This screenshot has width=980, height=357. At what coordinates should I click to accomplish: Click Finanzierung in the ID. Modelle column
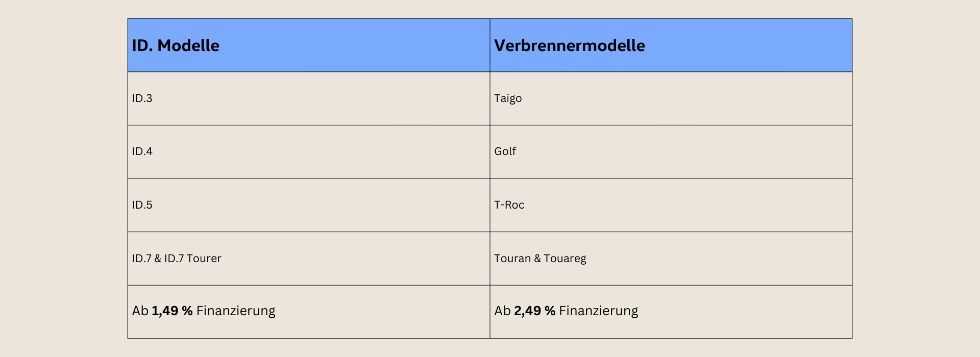(x=235, y=311)
